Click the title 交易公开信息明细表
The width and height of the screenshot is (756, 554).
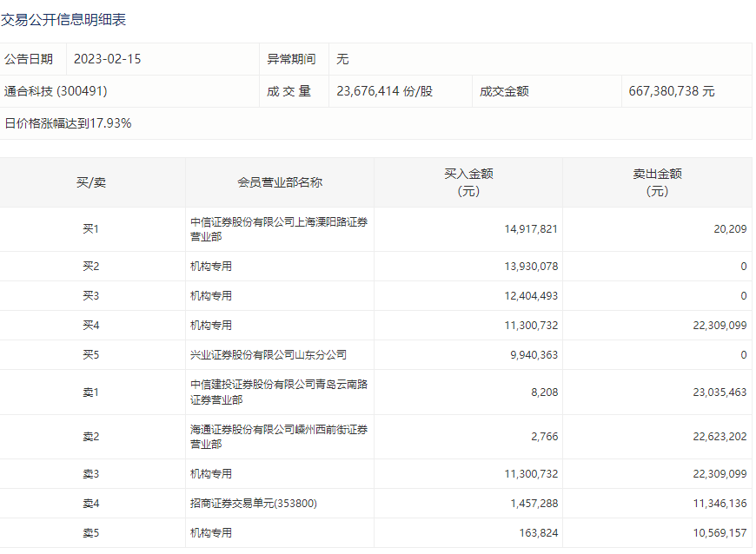point(63,20)
